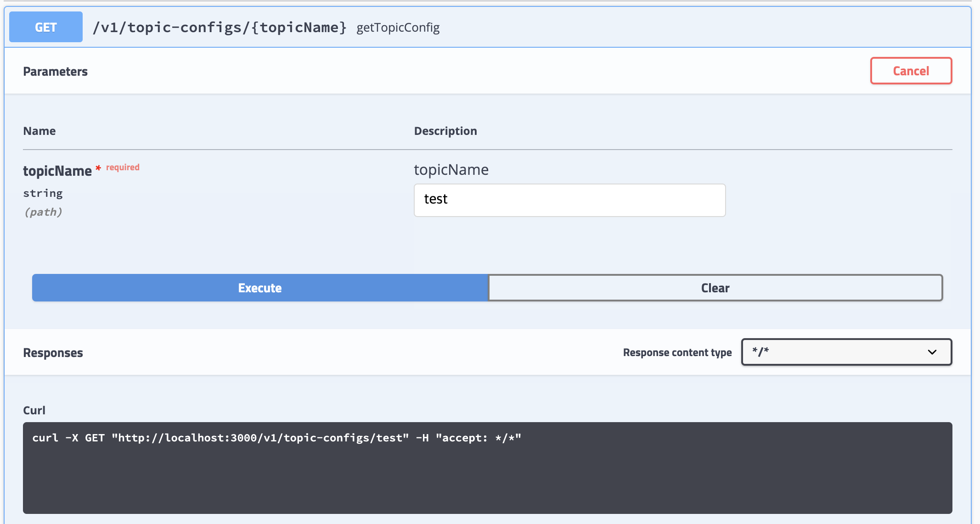Click the 'required' label next to topicName
This screenshot has height=524, width=980.
(123, 167)
